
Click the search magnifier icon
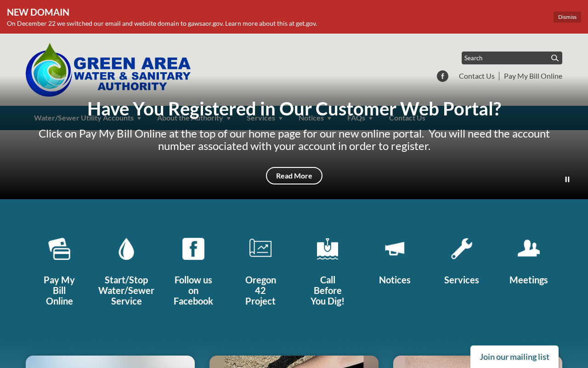tap(555, 58)
